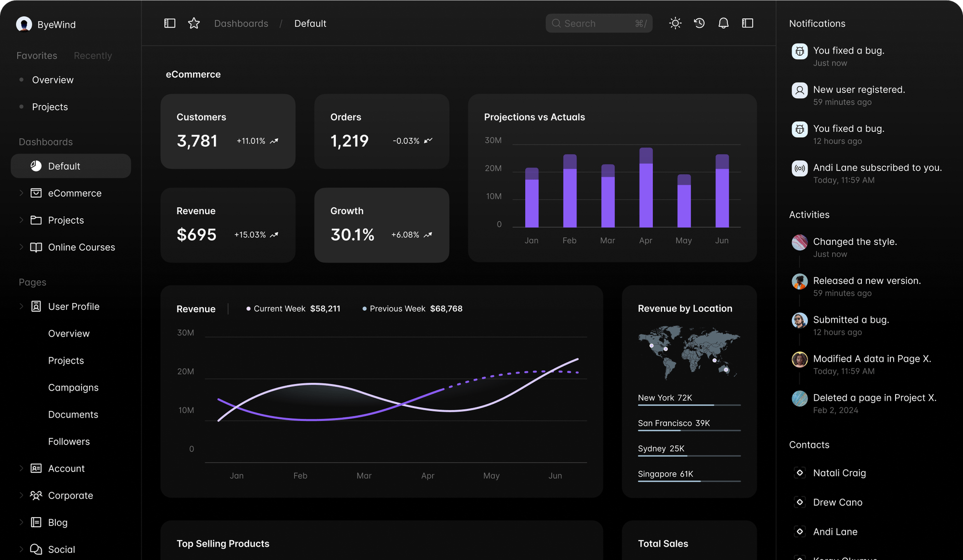
Task: Open notifications bell in header
Action: pos(723,23)
